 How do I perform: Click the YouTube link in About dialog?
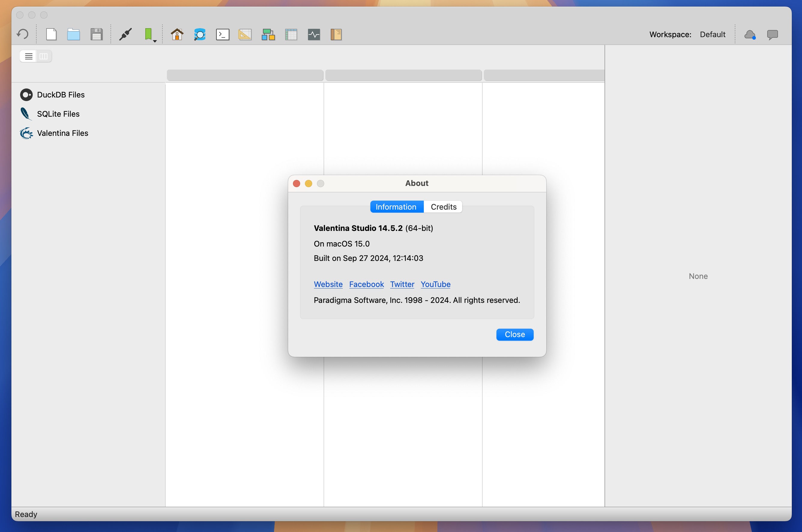436,284
